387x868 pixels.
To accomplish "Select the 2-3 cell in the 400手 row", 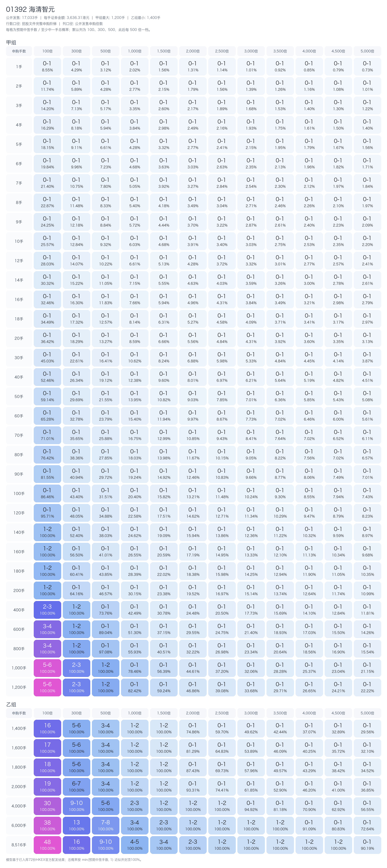I will 47,610.
